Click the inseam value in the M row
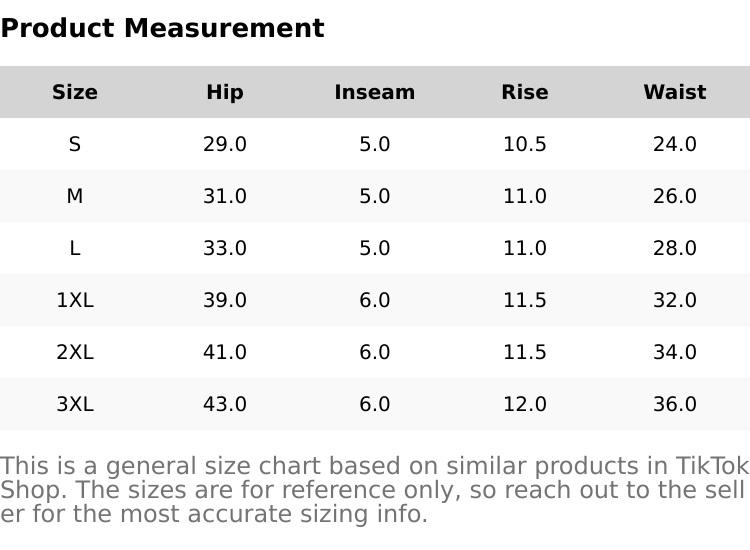This screenshot has width=750, height=550. (x=374, y=196)
